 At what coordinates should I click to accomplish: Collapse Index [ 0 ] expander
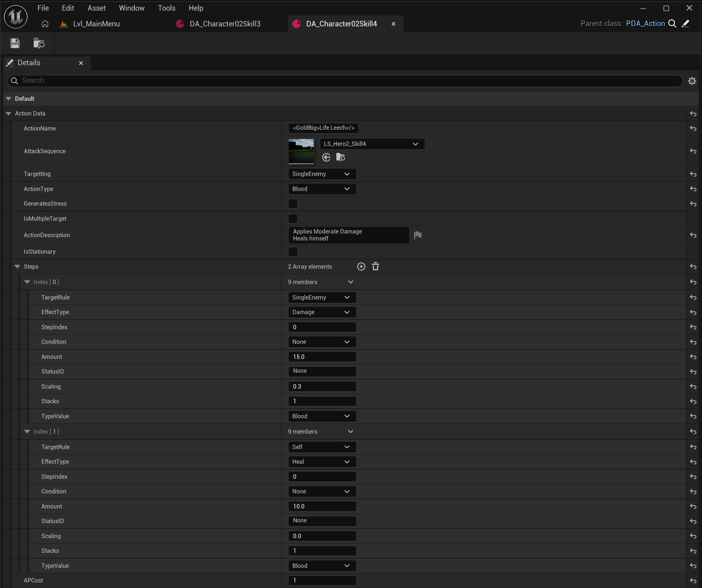[x=27, y=282]
